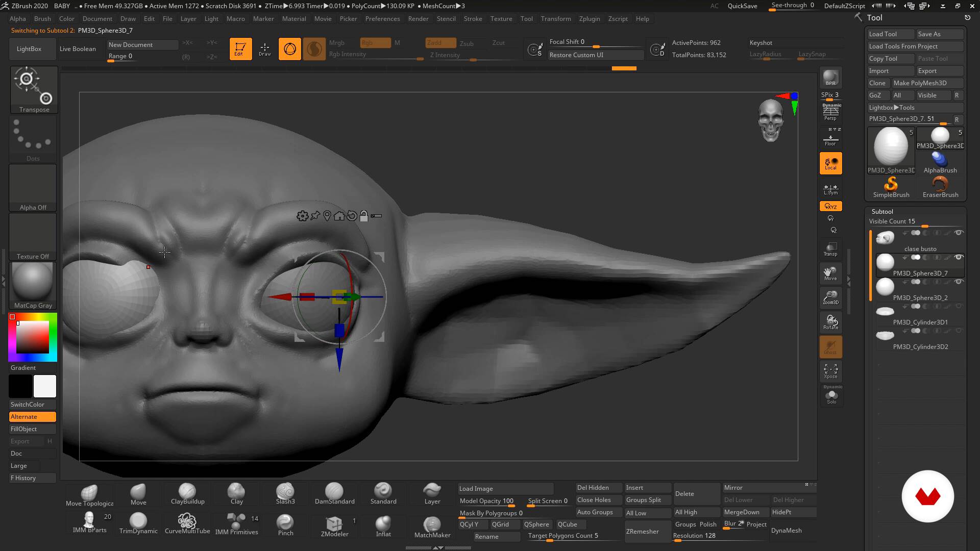This screenshot has width=980, height=551.
Task: Toggle the Persp perspective button
Action: tap(830, 112)
